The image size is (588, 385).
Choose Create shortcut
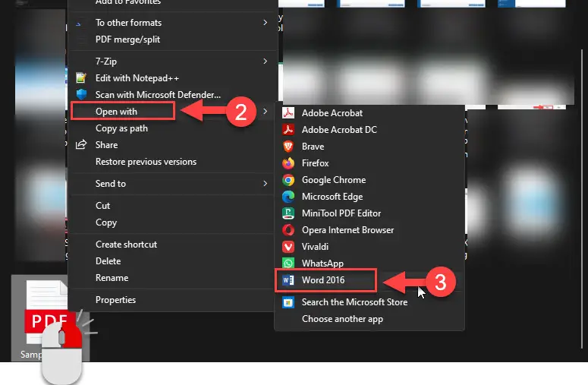pyautogui.click(x=172, y=245)
